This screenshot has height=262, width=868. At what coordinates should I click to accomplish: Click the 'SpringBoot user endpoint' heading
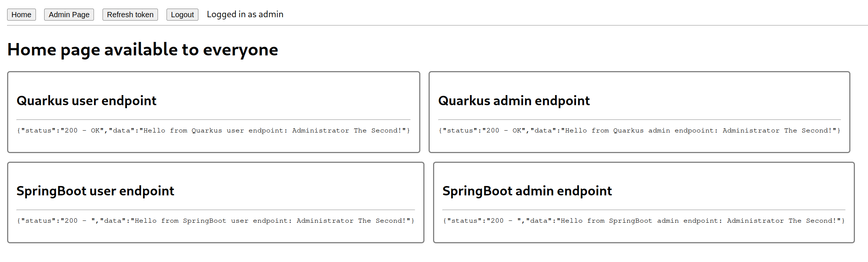point(95,191)
